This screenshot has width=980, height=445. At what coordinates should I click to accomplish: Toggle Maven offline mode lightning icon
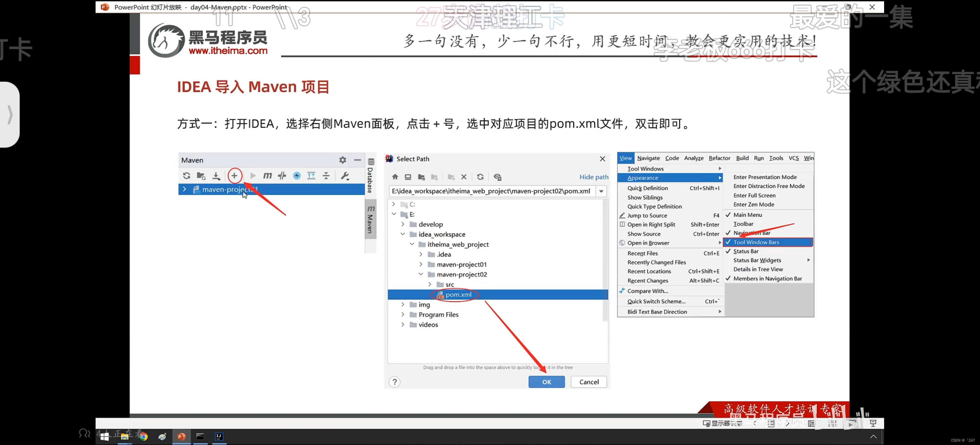[297, 176]
